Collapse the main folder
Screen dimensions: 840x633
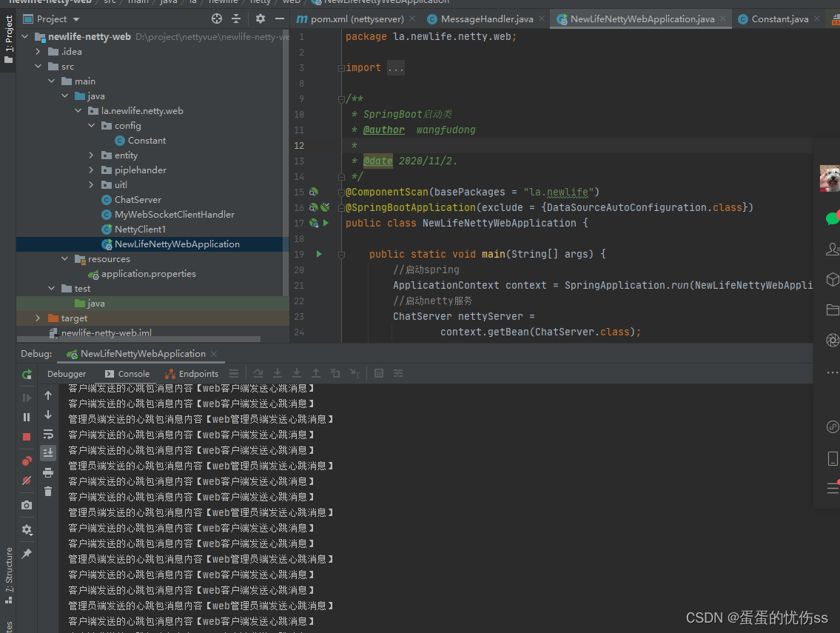pos(51,81)
